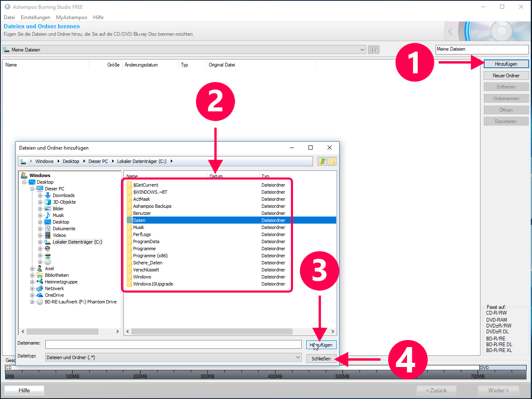Select the 3D-Objekte cube icon

[x=48, y=202]
